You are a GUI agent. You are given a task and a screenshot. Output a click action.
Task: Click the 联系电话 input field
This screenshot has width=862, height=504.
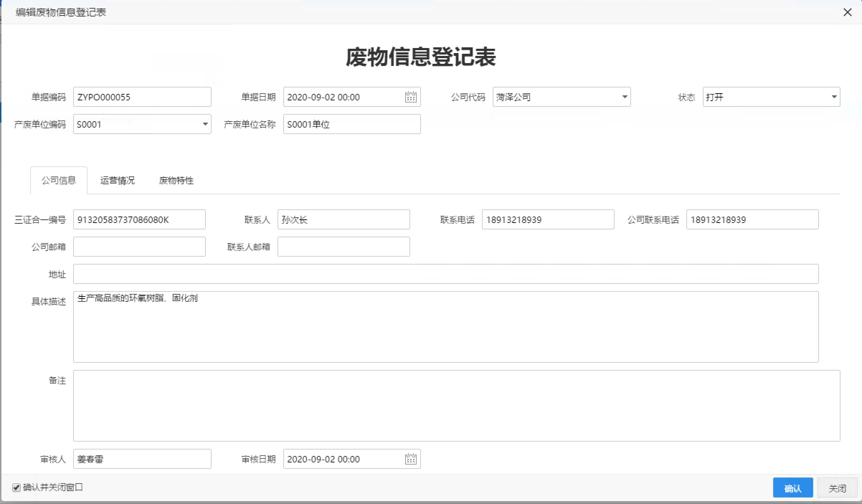click(548, 219)
